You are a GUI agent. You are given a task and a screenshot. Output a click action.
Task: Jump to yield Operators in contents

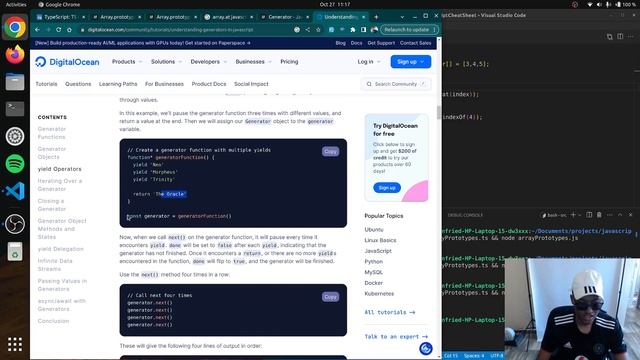(60, 169)
